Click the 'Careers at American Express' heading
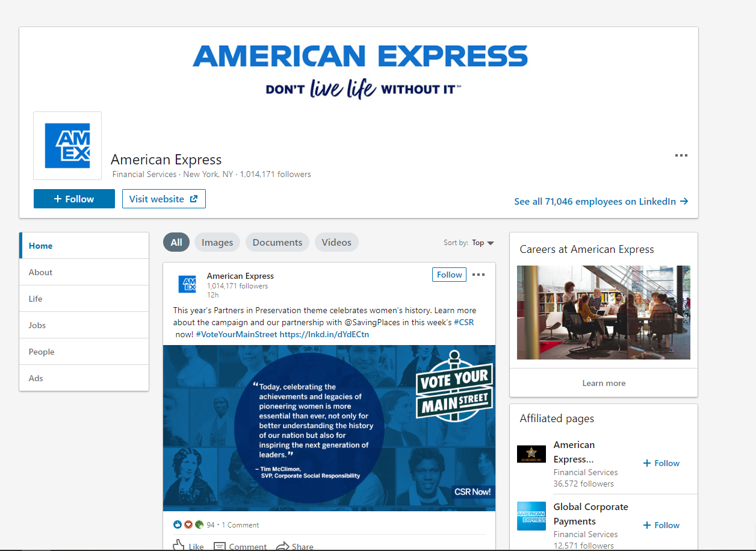This screenshot has width=756, height=551. click(587, 249)
